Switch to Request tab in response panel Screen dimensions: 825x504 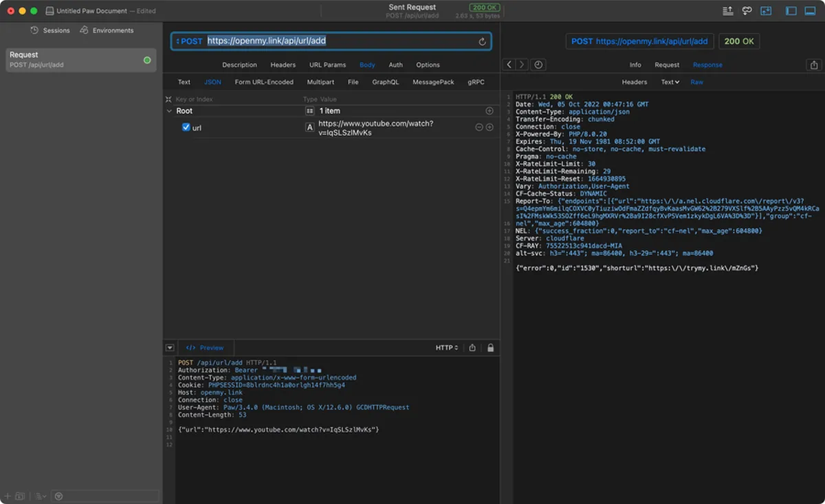(x=667, y=65)
